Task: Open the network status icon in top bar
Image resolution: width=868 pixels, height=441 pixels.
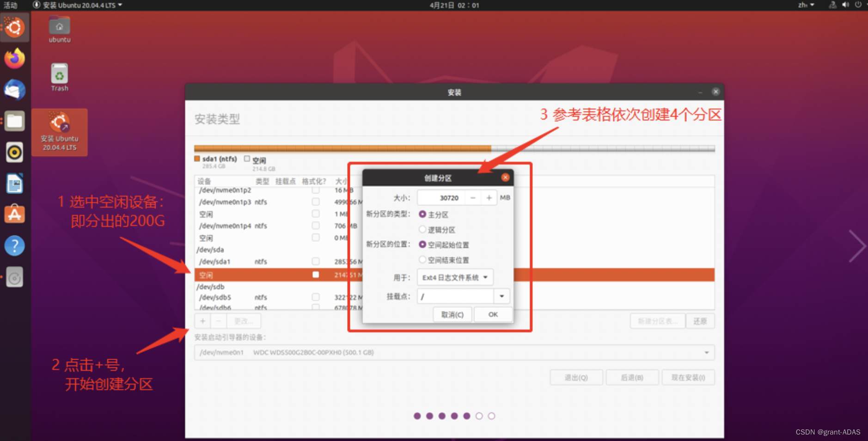Action: pos(832,5)
